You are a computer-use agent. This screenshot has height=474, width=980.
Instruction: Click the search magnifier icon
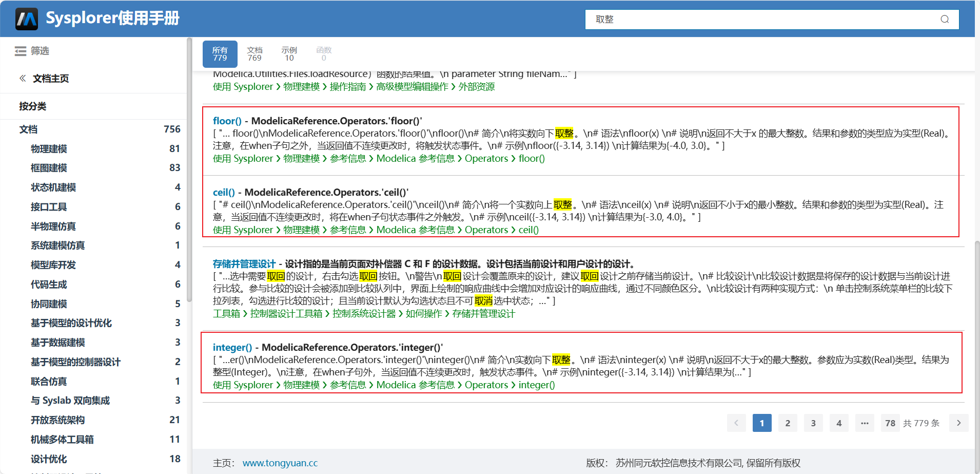(945, 20)
